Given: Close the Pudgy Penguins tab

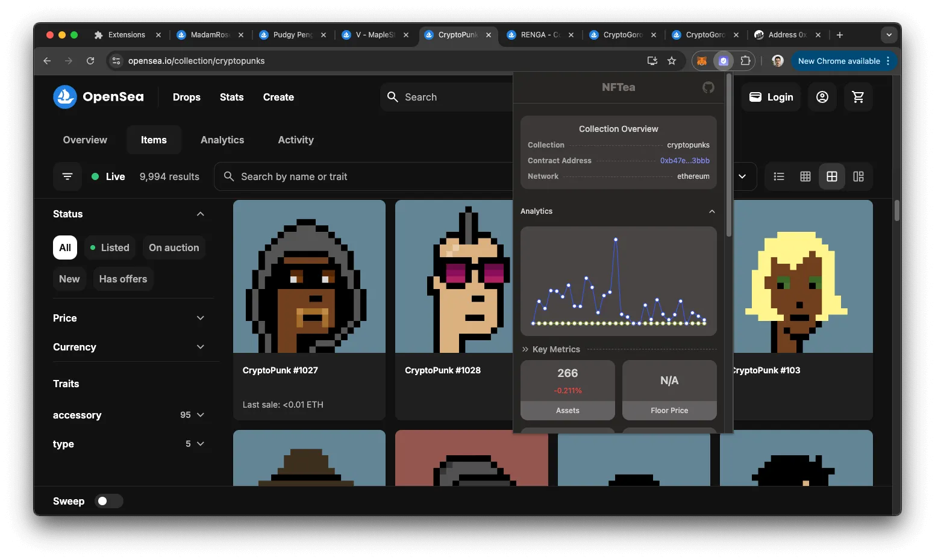Looking at the screenshot, I should [x=324, y=35].
